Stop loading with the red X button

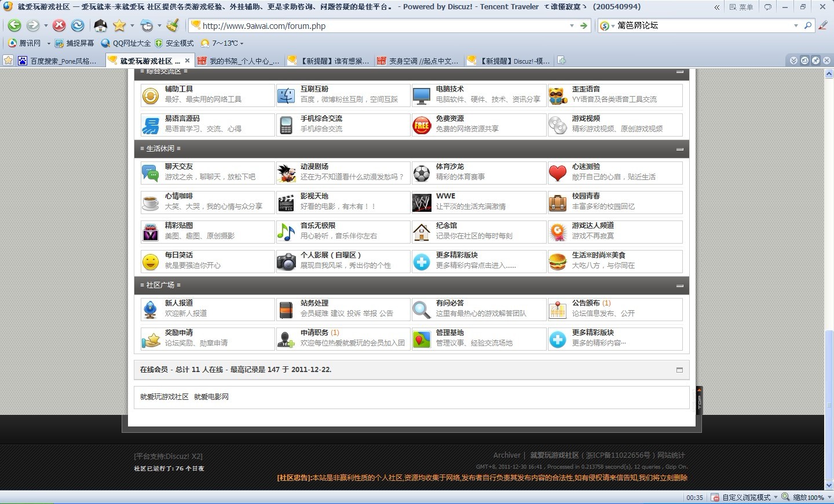tap(59, 25)
